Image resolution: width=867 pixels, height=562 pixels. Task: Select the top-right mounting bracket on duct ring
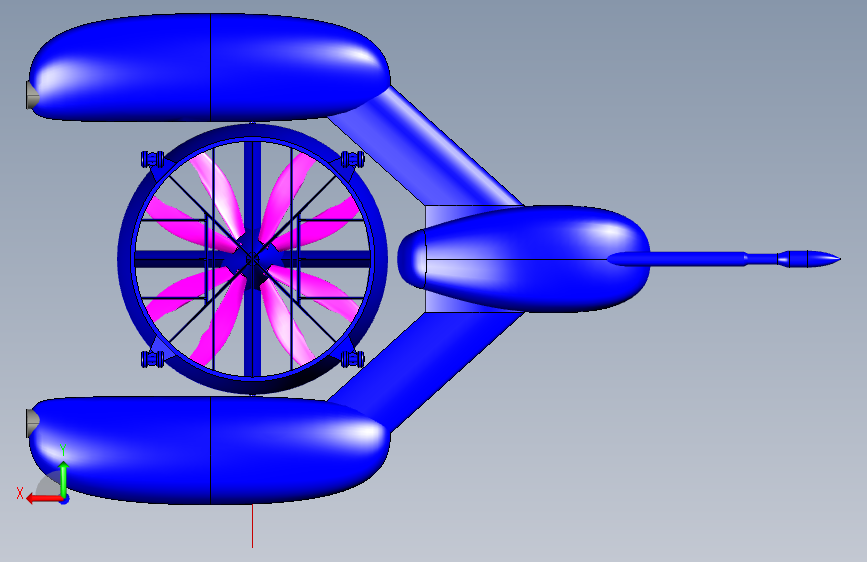pos(352,159)
